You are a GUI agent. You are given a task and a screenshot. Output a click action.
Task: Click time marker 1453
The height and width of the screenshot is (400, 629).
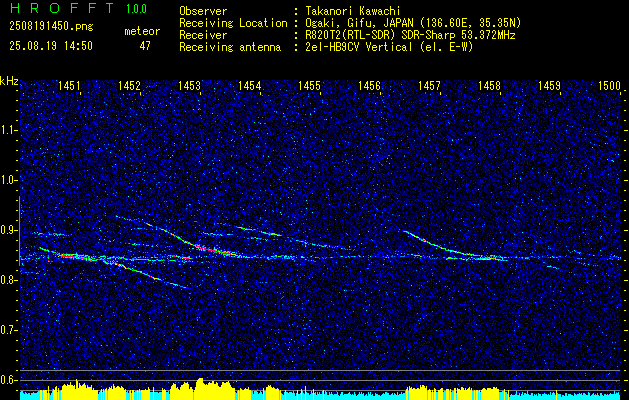(189, 85)
